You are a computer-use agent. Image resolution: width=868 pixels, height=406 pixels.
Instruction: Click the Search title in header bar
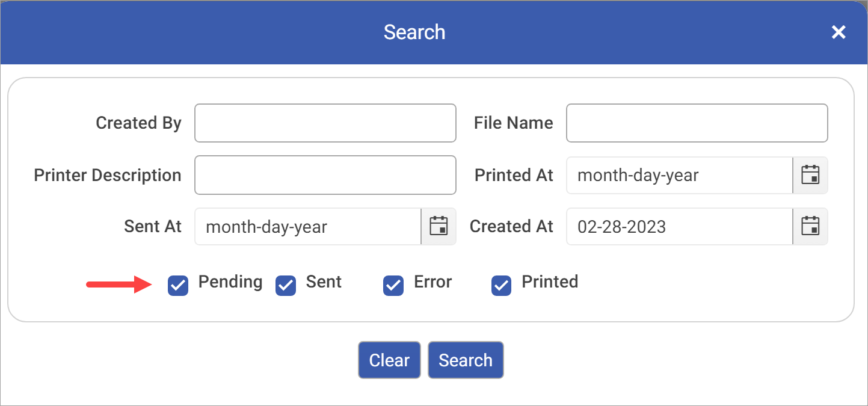[x=414, y=32]
